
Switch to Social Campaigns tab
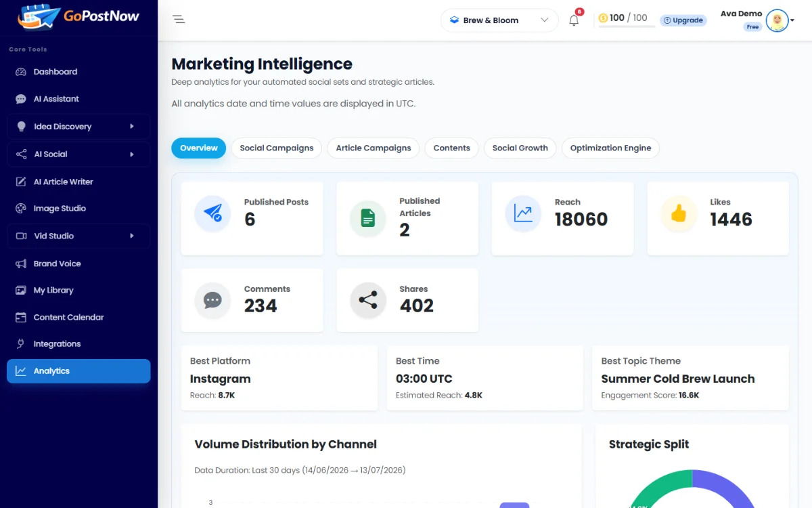click(x=277, y=148)
